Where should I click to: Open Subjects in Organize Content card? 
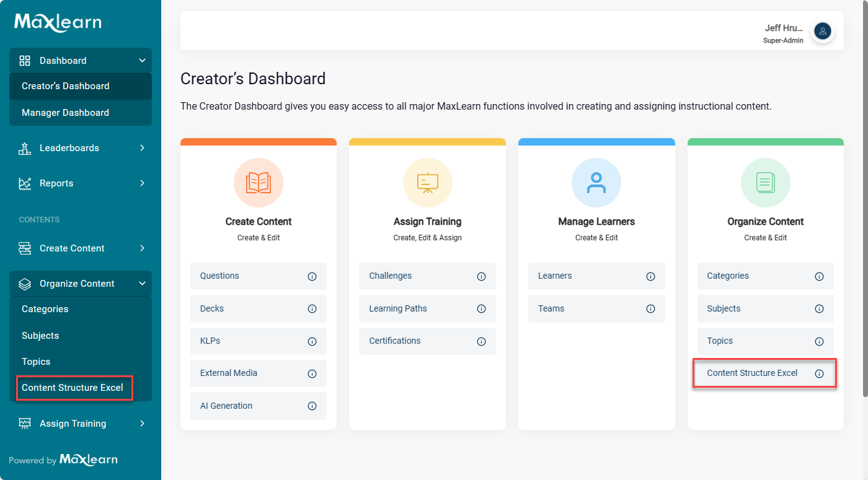[766, 308]
